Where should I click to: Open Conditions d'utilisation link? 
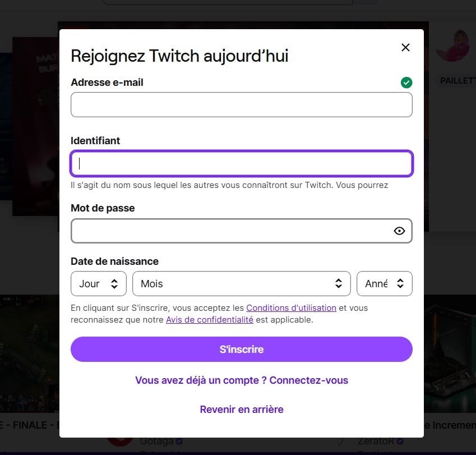point(291,307)
